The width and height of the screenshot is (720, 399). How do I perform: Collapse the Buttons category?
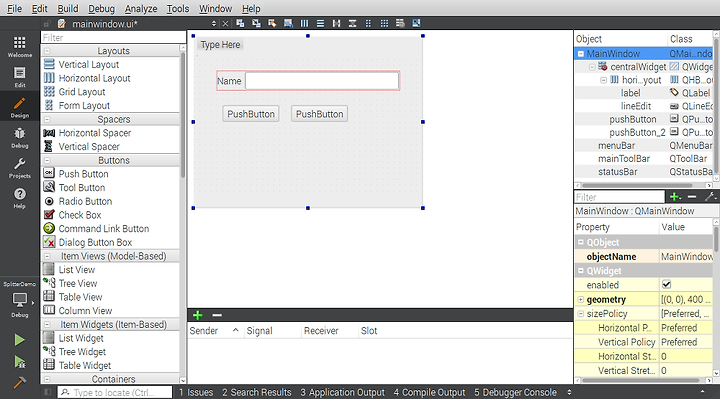click(47, 161)
